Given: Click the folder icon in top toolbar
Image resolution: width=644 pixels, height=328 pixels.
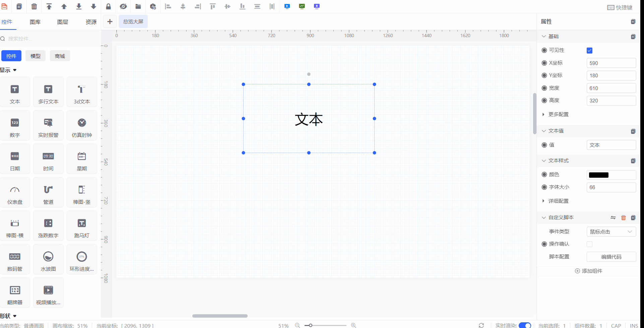Looking at the screenshot, I should [138, 6].
